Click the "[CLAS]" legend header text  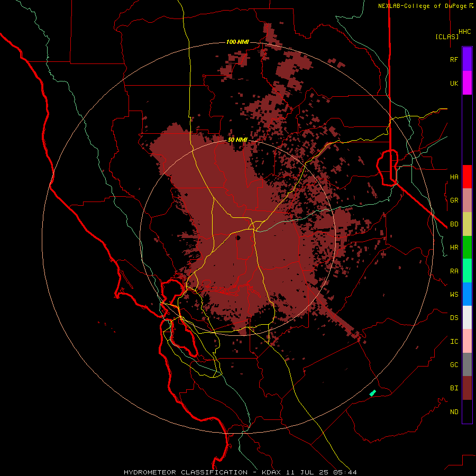(447, 36)
